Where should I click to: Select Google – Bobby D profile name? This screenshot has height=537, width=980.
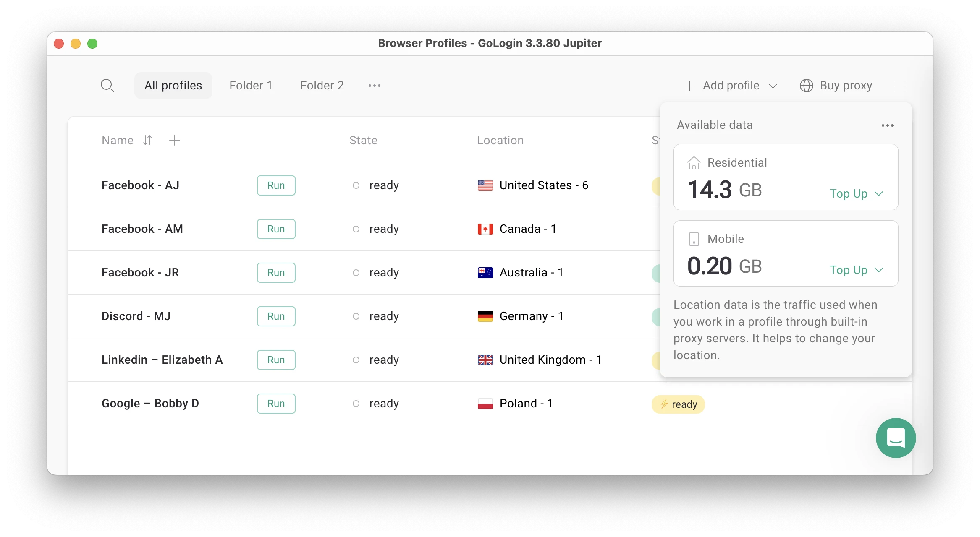pos(150,404)
